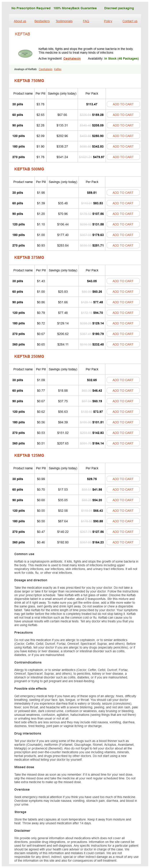150x868 pixels.
Task: Add Keftab 375mg 90 pills to cart
Action: [x=123, y=302]
